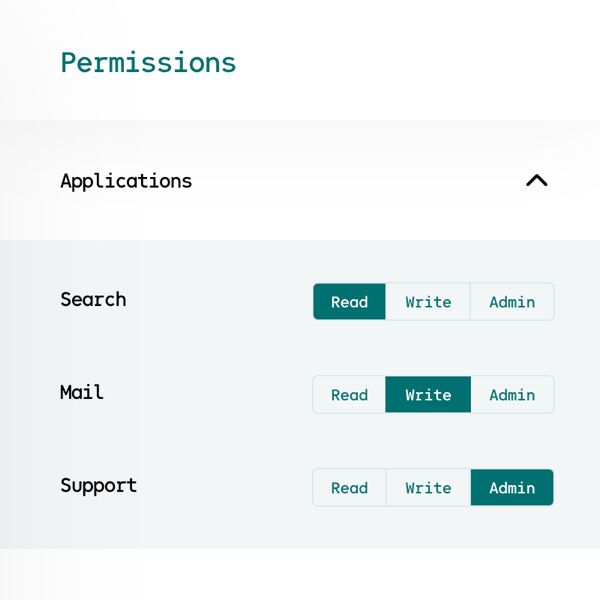Upgrade Search from Read to Admin
This screenshot has width=600, height=600.
[x=512, y=301]
